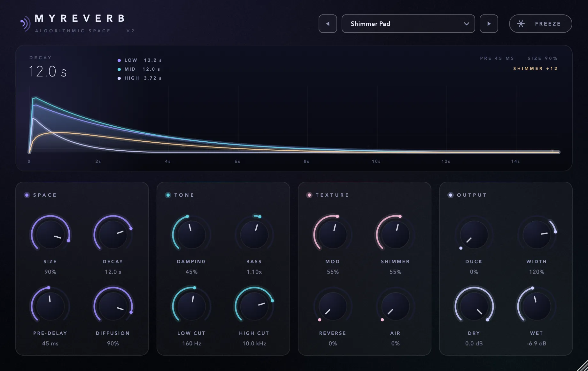Click the HIGH 3.72 s legend entry
The height and width of the screenshot is (371, 588).
pyautogui.click(x=140, y=78)
